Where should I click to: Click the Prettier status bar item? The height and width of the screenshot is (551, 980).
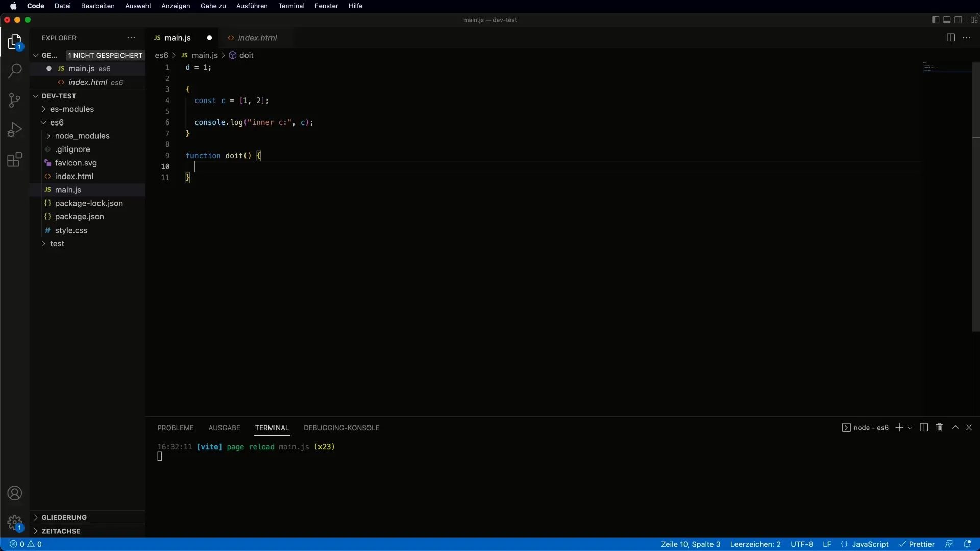[917, 544]
